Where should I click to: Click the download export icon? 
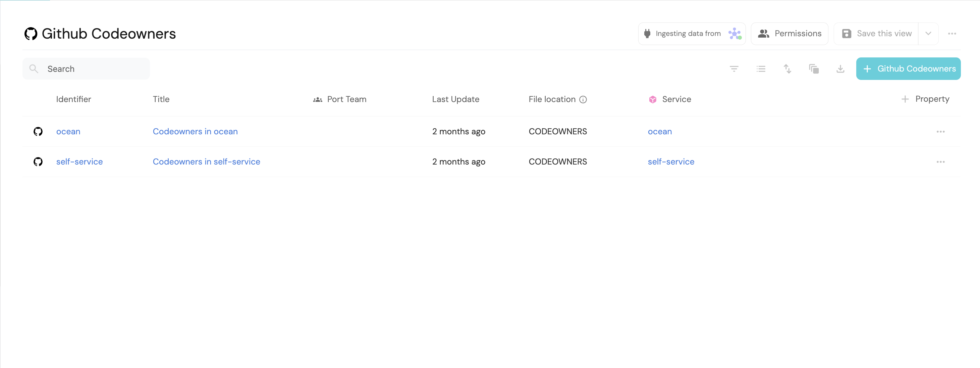(x=840, y=69)
